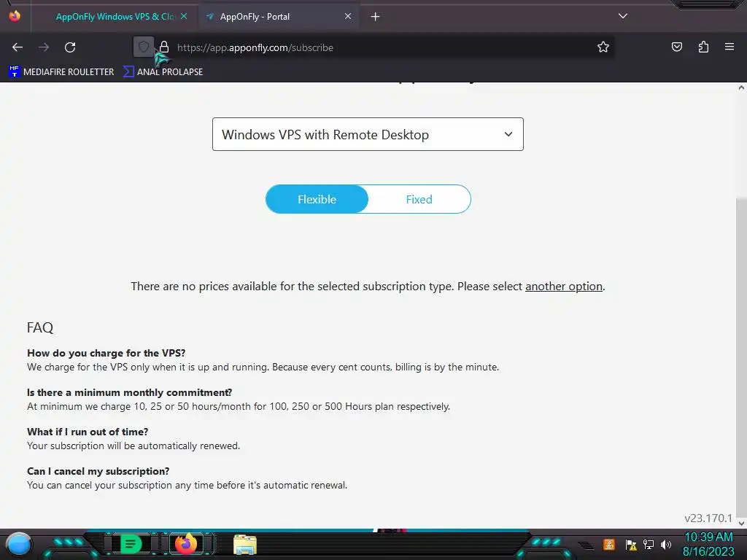Select the Flexible subscription option
The image size is (747, 560).
click(x=317, y=199)
